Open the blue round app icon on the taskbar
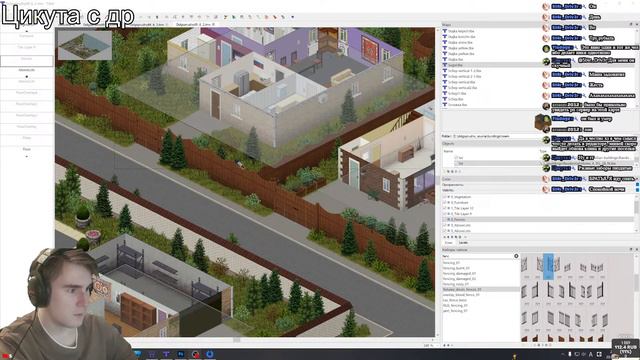640x360 pixels. point(210,354)
